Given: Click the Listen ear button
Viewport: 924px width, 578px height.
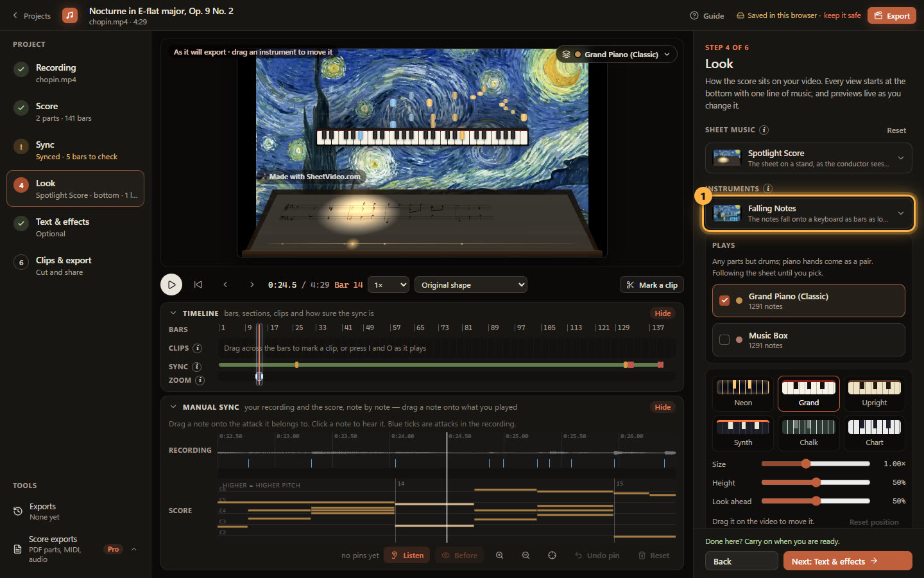Looking at the screenshot, I should [x=407, y=556].
